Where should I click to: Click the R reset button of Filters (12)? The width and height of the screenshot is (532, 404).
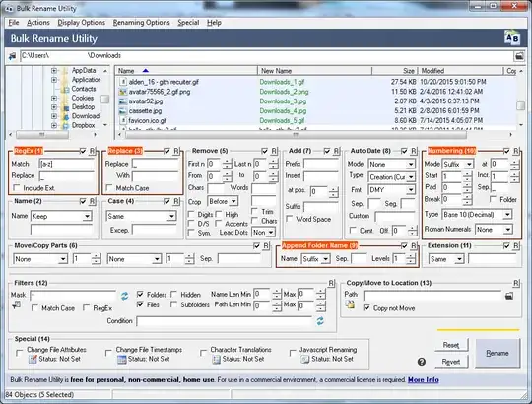(331, 283)
